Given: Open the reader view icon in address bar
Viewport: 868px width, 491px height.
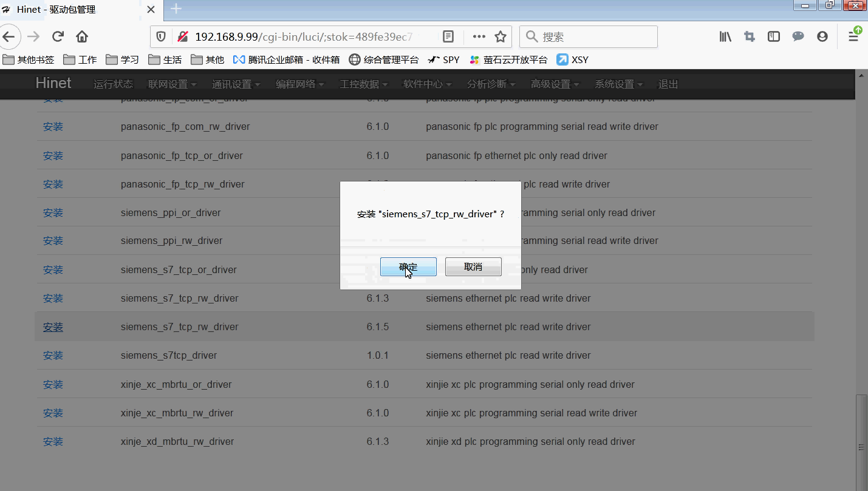Looking at the screenshot, I should pos(448,37).
